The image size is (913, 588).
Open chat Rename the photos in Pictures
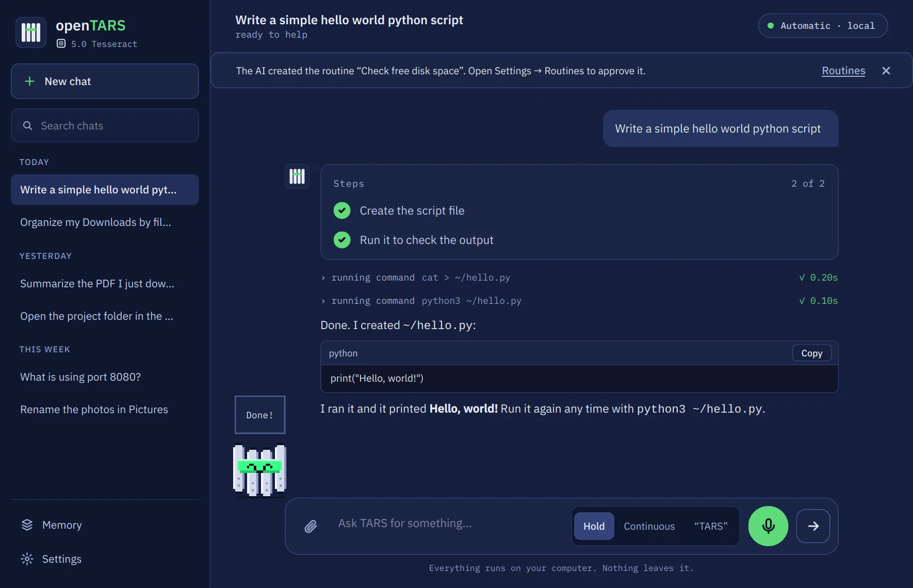click(105, 410)
